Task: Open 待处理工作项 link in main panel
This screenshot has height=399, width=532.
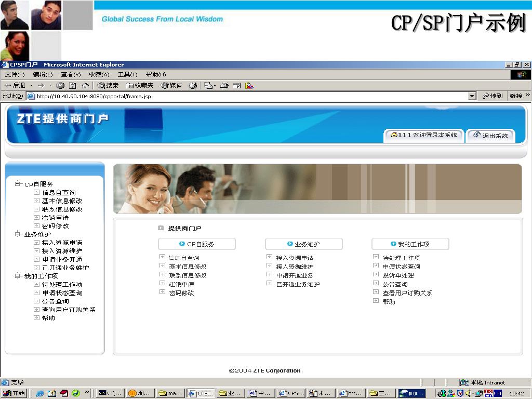Action: click(402, 258)
